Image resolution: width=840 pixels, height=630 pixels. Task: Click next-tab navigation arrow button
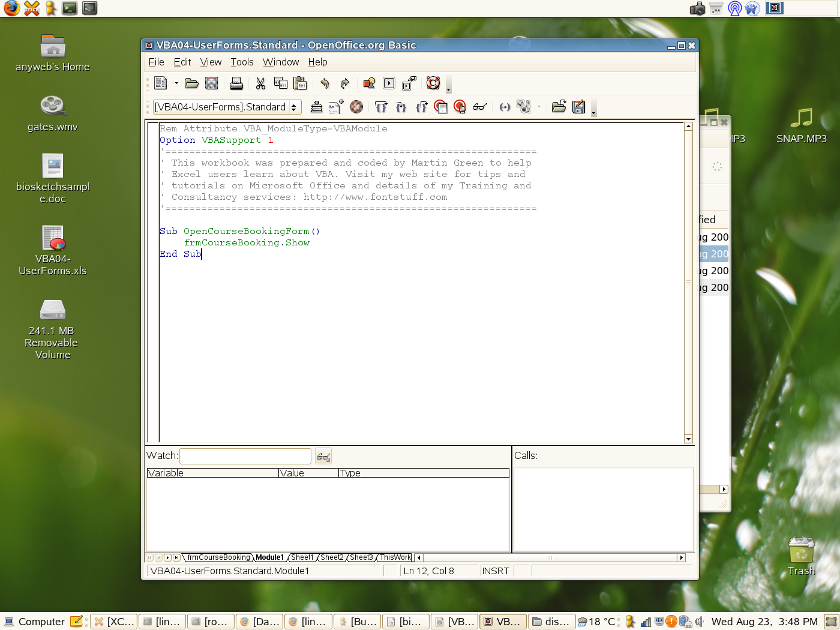click(x=167, y=557)
